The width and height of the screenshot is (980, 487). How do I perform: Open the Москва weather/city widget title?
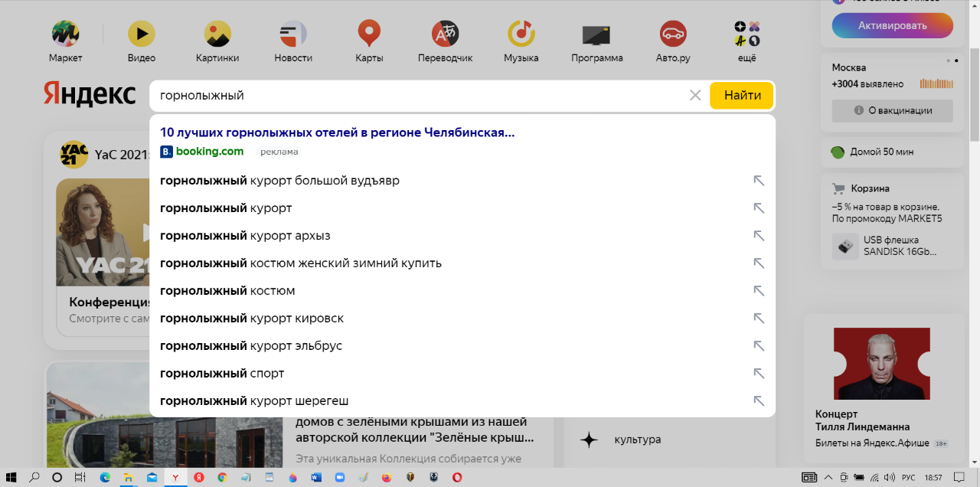point(849,67)
